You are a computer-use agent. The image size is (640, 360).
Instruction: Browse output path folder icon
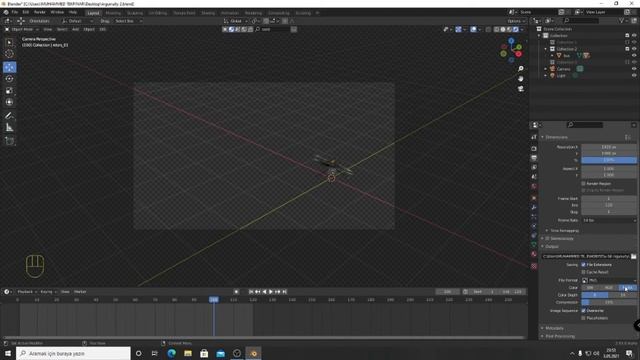633,256
